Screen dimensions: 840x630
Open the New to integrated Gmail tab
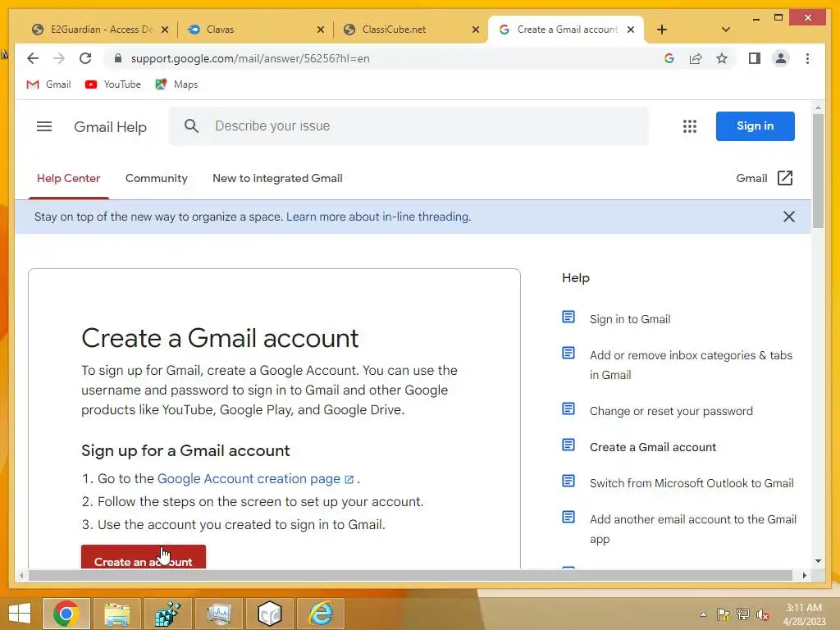(277, 178)
